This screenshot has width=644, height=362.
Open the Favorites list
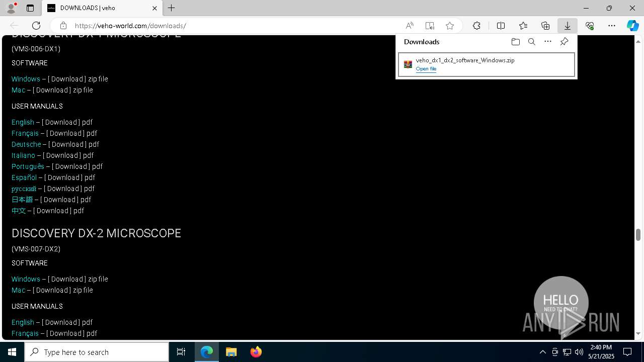(523, 26)
